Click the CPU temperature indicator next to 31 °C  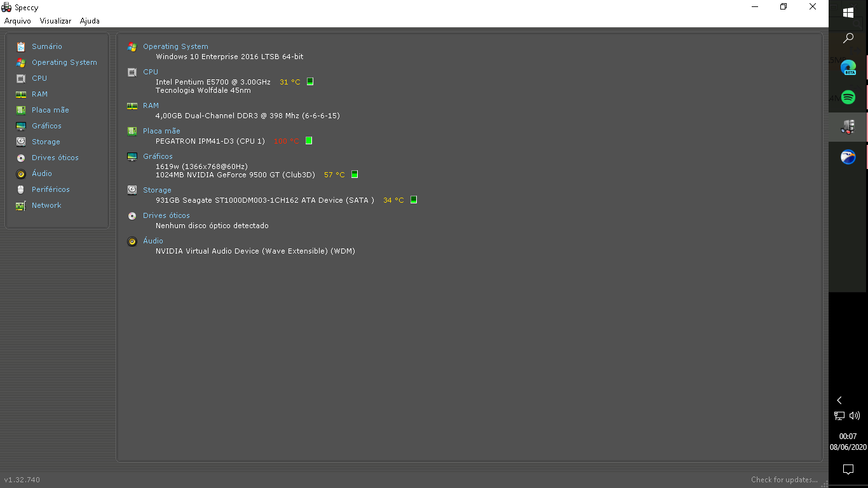click(310, 81)
